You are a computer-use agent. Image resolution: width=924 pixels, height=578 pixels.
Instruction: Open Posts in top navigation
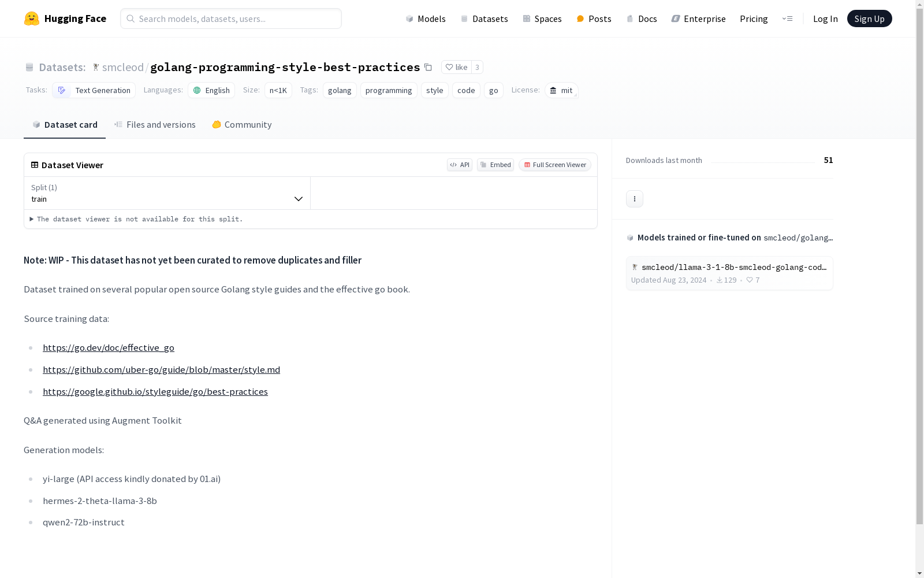point(594,18)
